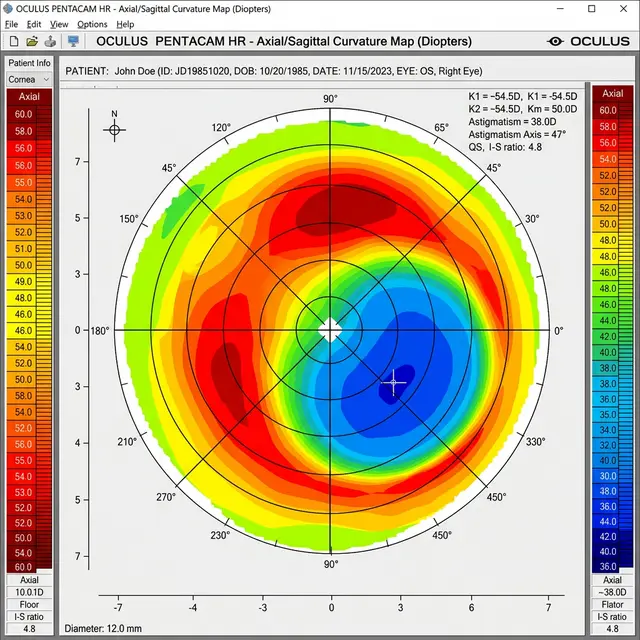Screen dimensions: 640x640
Task: Click the Diameter: 12.0 mm status text
Action: pos(104,628)
